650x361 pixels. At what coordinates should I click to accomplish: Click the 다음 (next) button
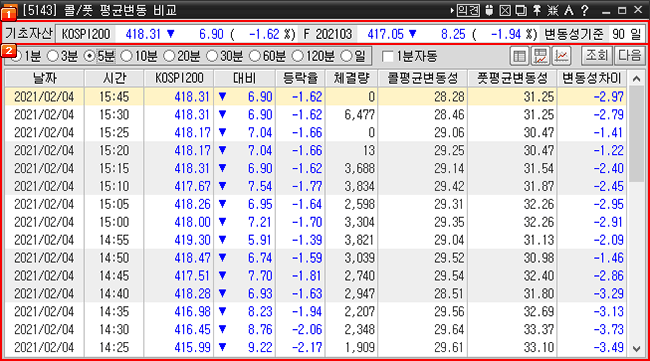point(629,56)
